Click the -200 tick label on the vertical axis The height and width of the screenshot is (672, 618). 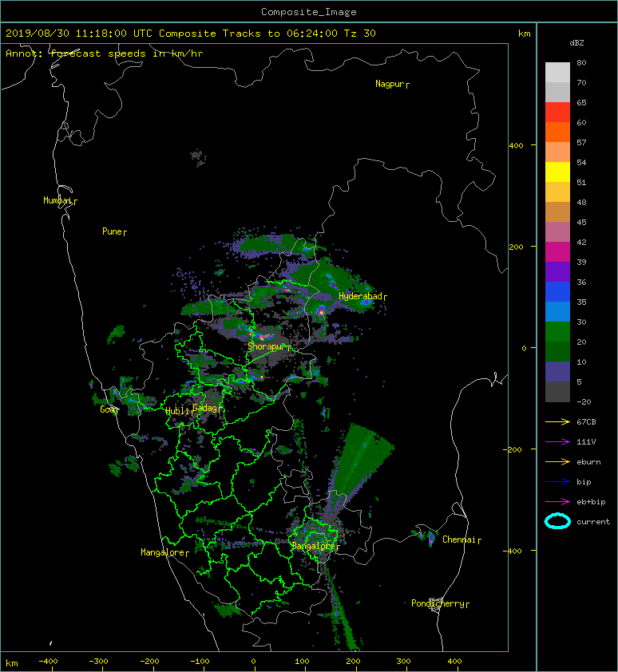(x=513, y=449)
